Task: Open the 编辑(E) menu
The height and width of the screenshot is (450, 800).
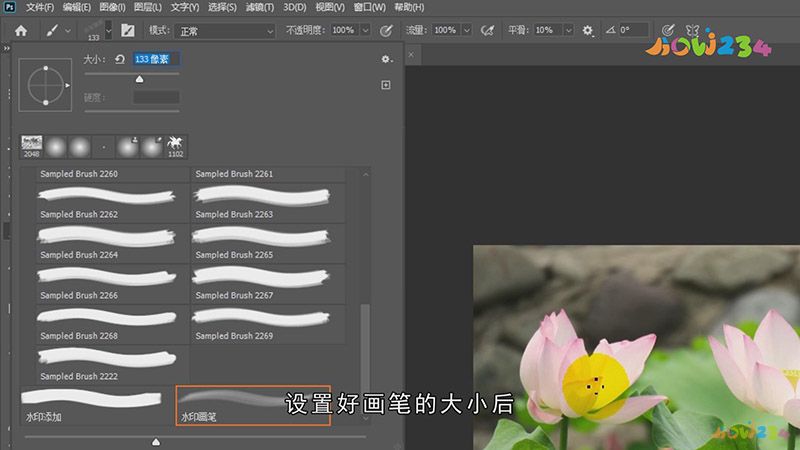Action: click(x=77, y=7)
